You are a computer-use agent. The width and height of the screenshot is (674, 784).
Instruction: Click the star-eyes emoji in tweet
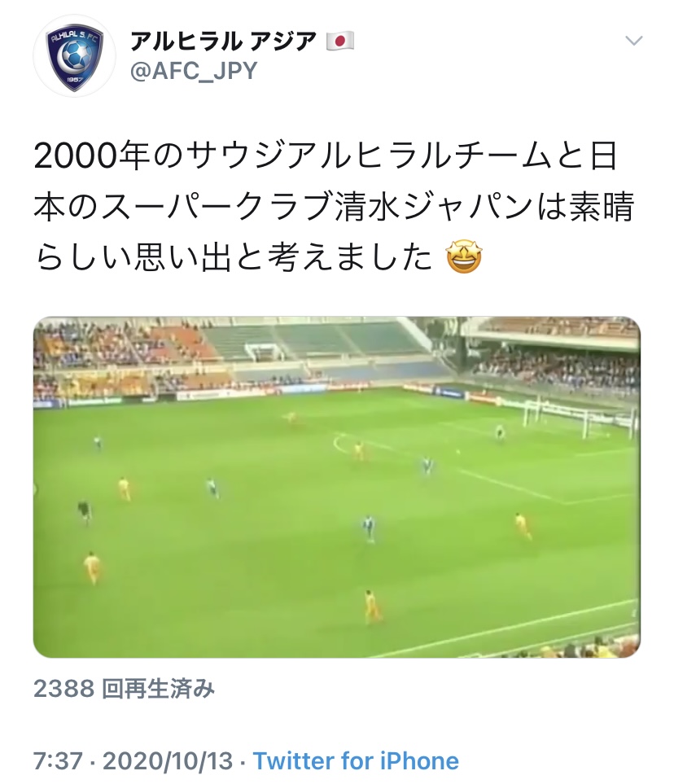coord(463,257)
